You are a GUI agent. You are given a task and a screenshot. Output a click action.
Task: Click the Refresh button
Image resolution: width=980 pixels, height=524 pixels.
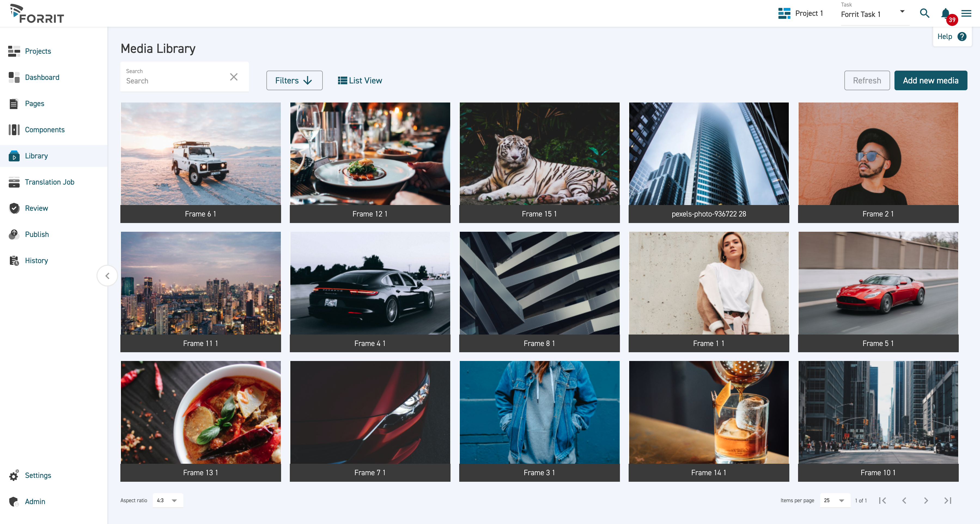coord(867,80)
